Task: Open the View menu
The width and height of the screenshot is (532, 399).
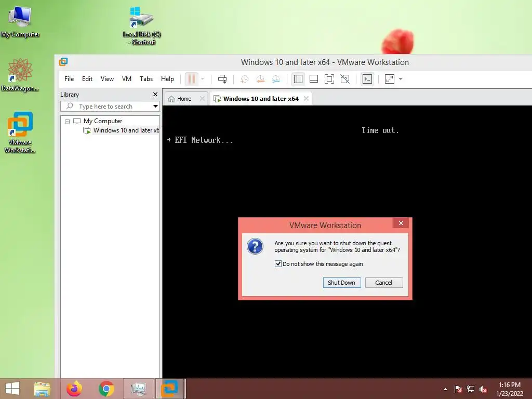Action: click(x=107, y=79)
